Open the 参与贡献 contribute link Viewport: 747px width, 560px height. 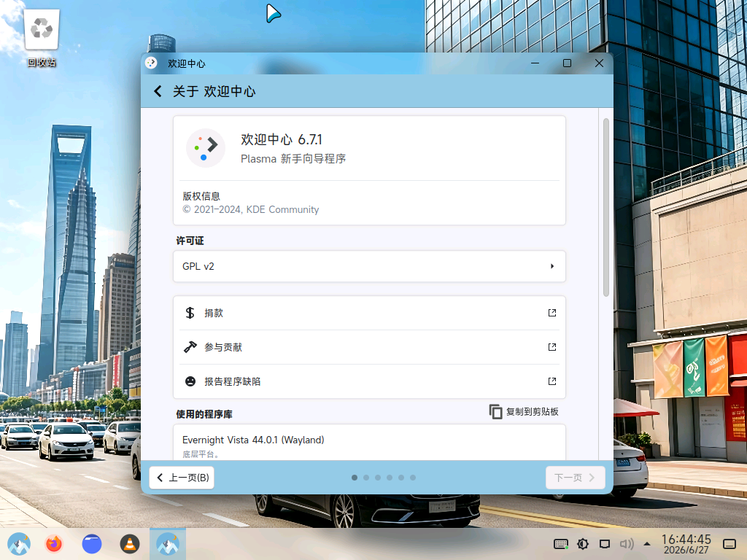pos(369,347)
